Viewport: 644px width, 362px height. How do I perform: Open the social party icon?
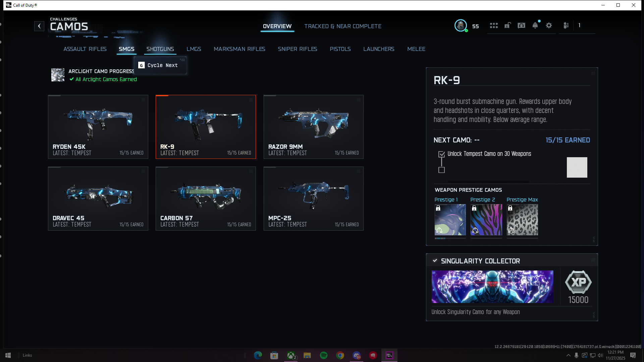point(566,25)
